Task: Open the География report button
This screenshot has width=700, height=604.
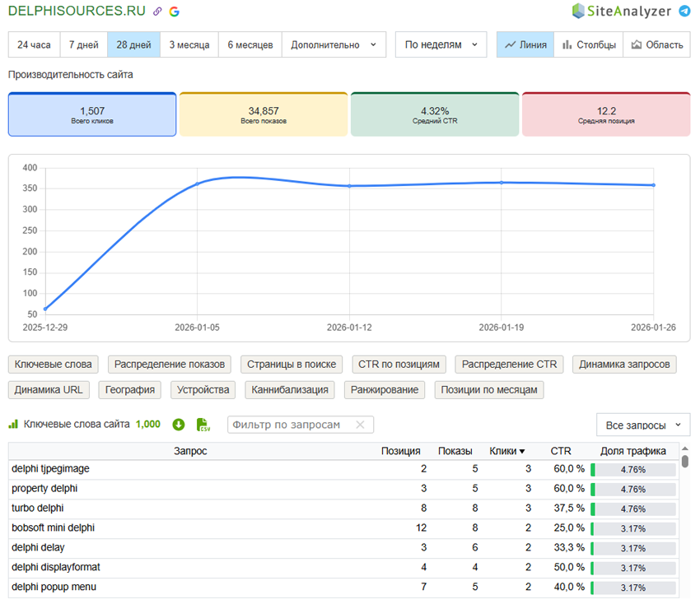Action: click(x=131, y=390)
